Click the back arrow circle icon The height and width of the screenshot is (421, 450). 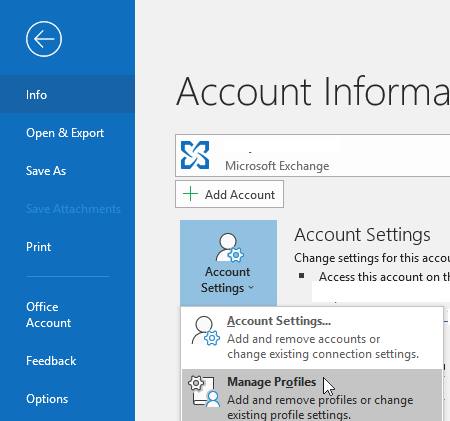(44, 39)
